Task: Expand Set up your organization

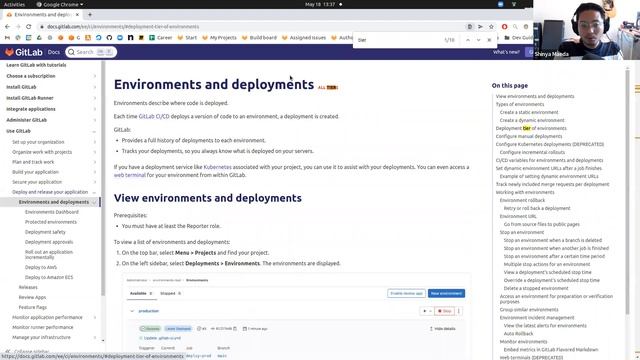Action: coord(95,142)
